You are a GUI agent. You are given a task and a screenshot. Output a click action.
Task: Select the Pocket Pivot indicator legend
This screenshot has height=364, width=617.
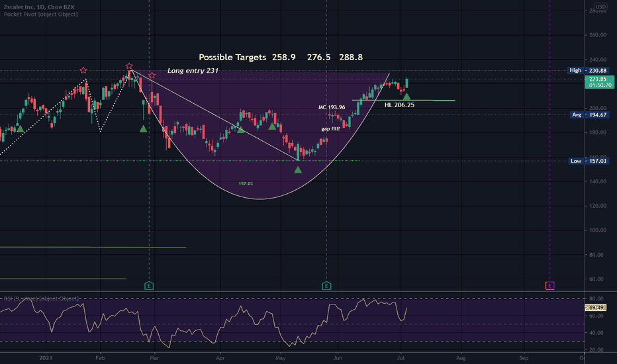click(x=40, y=14)
